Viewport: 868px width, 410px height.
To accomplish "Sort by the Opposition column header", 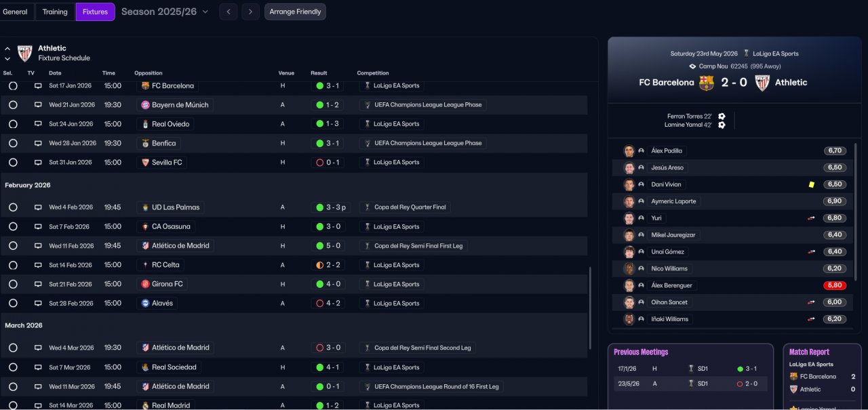I will (149, 73).
